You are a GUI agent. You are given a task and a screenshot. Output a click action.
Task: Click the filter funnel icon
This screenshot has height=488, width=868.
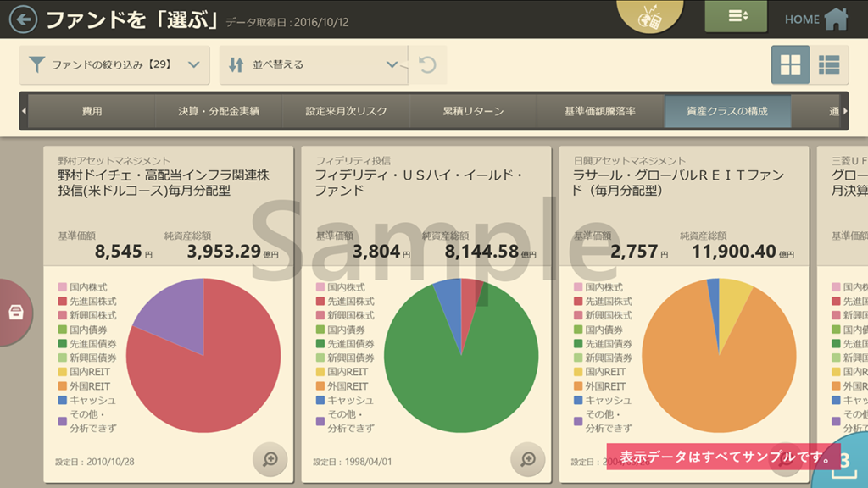36,64
